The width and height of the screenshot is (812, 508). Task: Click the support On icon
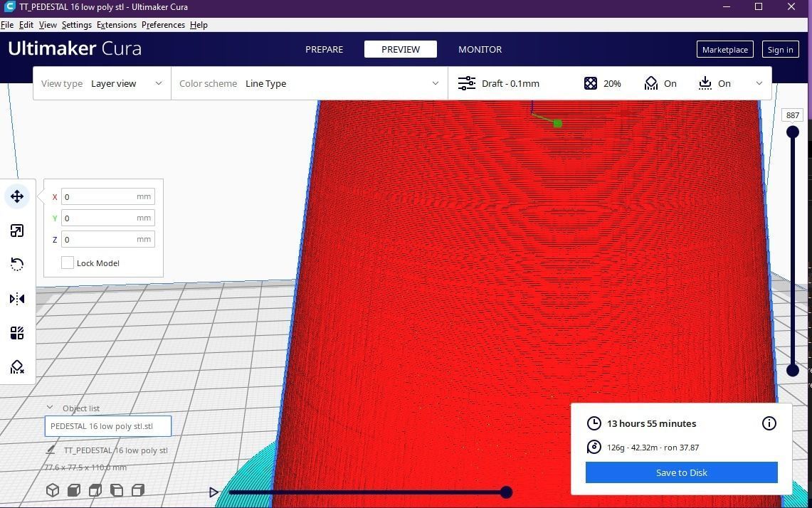point(651,83)
